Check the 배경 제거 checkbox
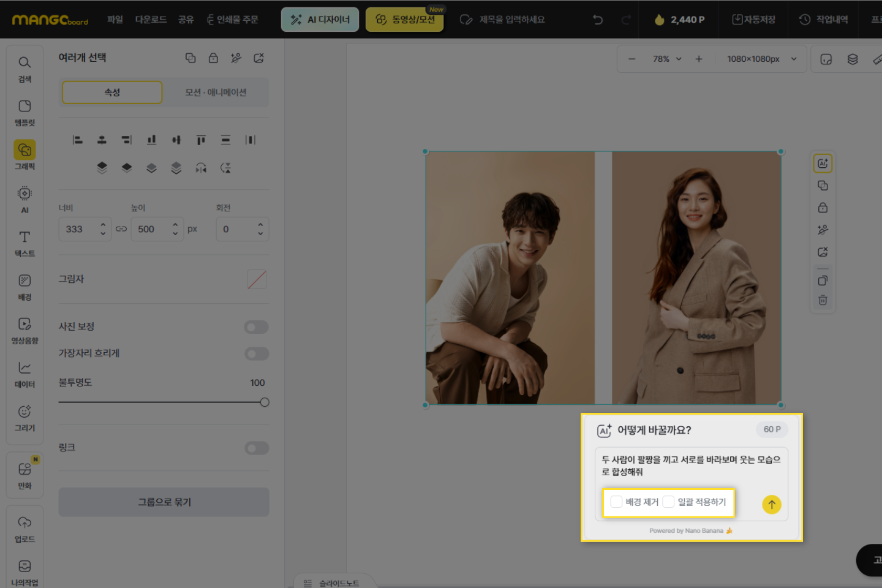 [x=616, y=502]
